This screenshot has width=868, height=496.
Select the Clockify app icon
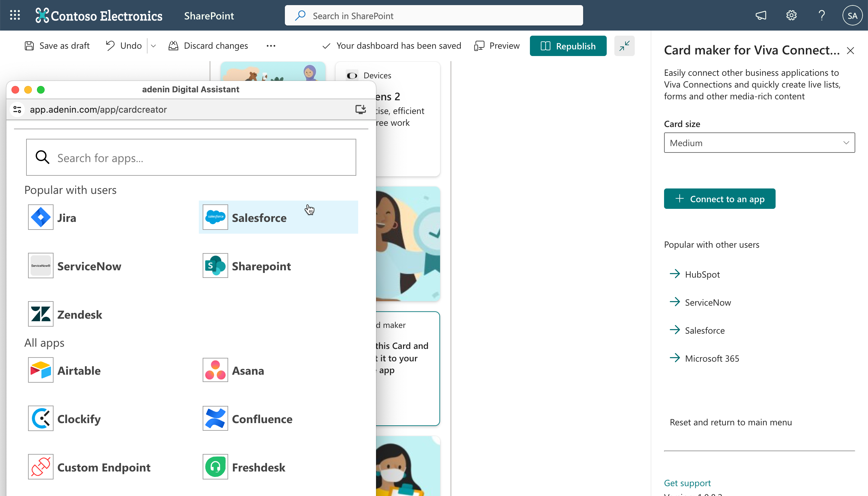click(40, 418)
